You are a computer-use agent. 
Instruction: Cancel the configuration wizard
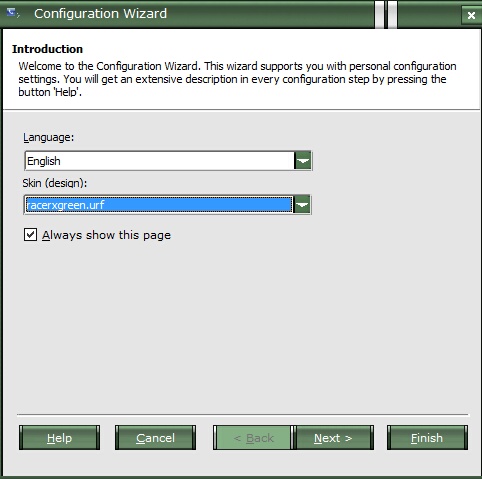point(155,438)
